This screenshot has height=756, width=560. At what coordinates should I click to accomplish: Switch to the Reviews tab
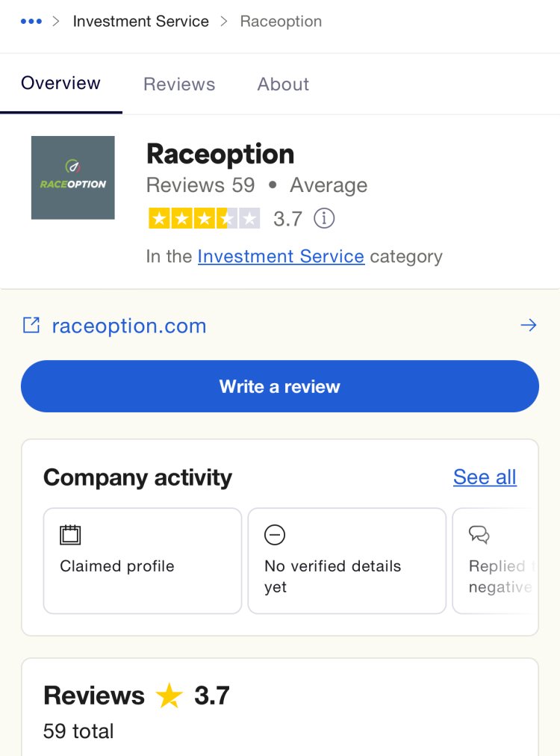tap(179, 84)
